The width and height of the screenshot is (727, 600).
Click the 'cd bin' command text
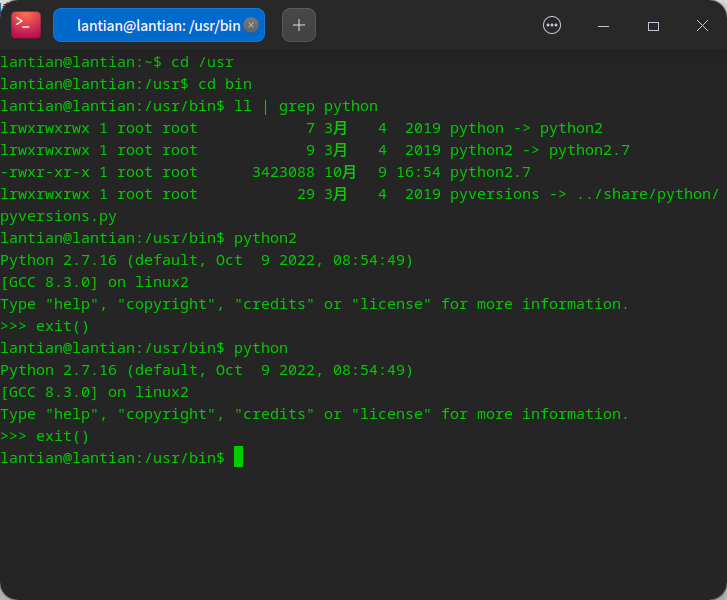(225, 84)
